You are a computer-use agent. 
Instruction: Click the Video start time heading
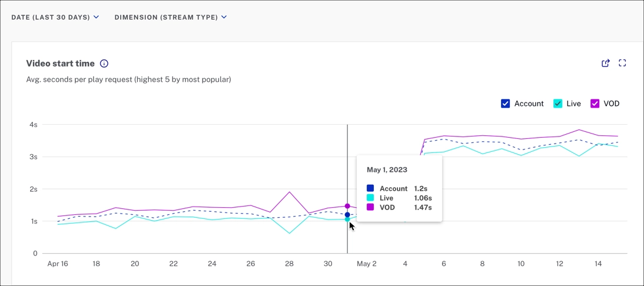60,64
